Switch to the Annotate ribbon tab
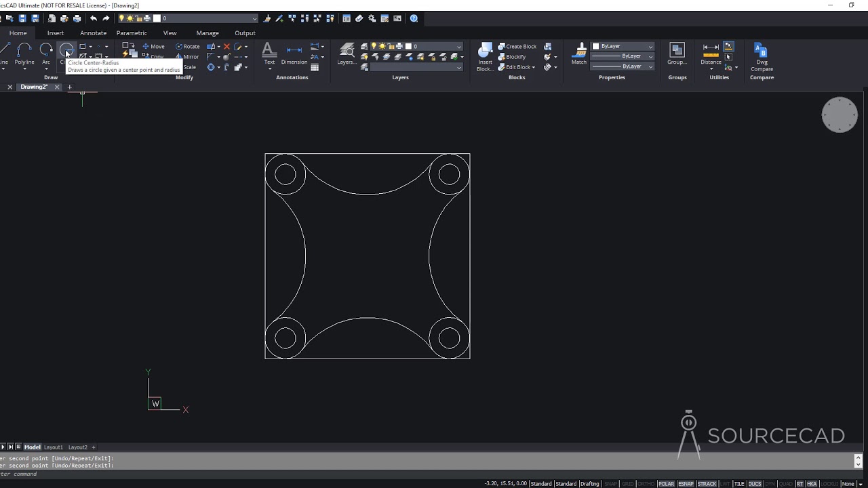The width and height of the screenshot is (868, 488). click(x=93, y=33)
